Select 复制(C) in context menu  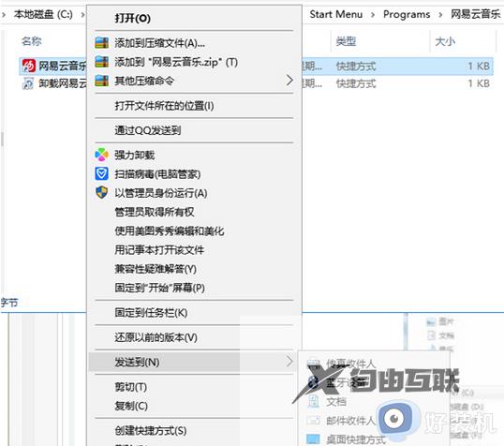pyautogui.click(x=131, y=406)
